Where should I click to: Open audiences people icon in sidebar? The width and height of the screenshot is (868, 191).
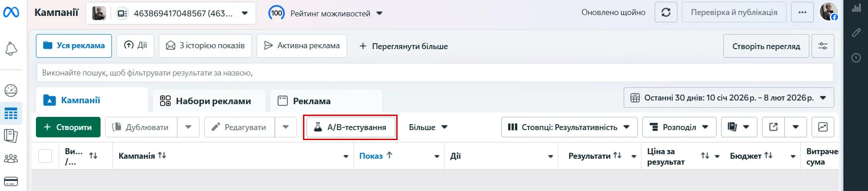pyautogui.click(x=11, y=159)
